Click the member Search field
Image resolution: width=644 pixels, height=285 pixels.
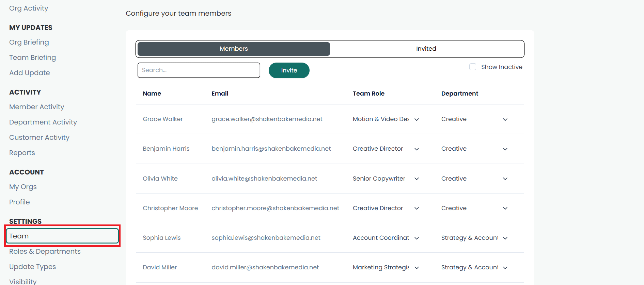pyautogui.click(x=199, y=70)
